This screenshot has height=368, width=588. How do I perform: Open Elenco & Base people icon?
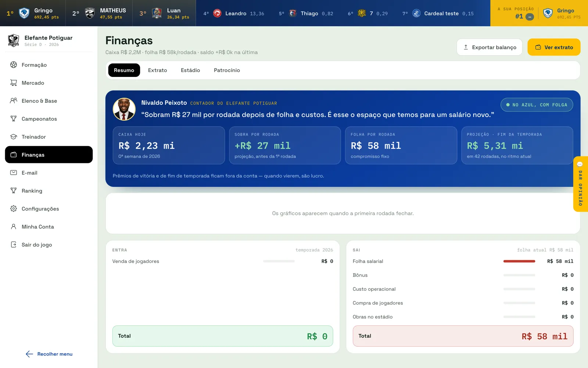coord(14,101)
